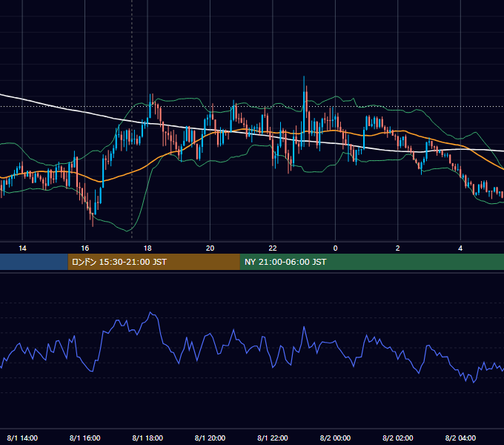Viewport: 504px width, 445px height.
Task: Click the hour label 18 on upper axis
Action: click(147, 248)
